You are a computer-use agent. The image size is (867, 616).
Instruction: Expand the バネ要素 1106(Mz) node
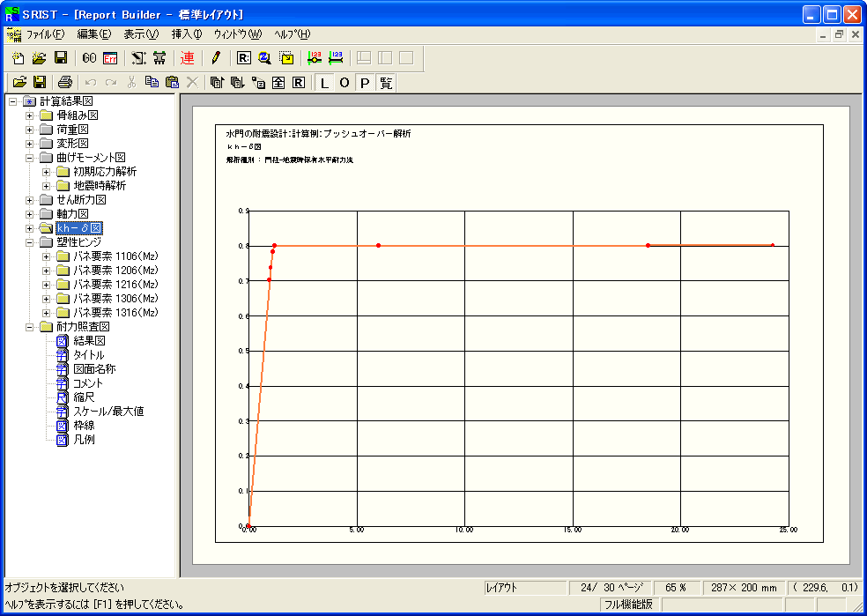(47, 256)
